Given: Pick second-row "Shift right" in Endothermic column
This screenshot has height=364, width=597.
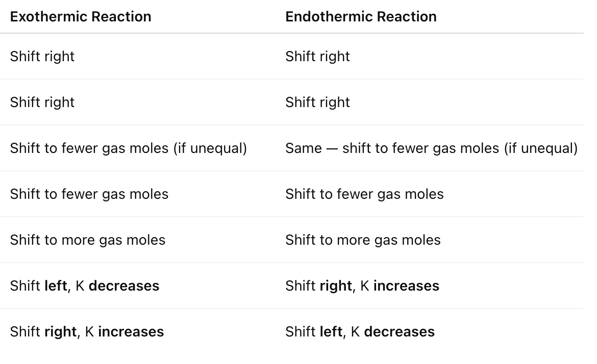Looking at the screenshot, I should coord(317,102).
